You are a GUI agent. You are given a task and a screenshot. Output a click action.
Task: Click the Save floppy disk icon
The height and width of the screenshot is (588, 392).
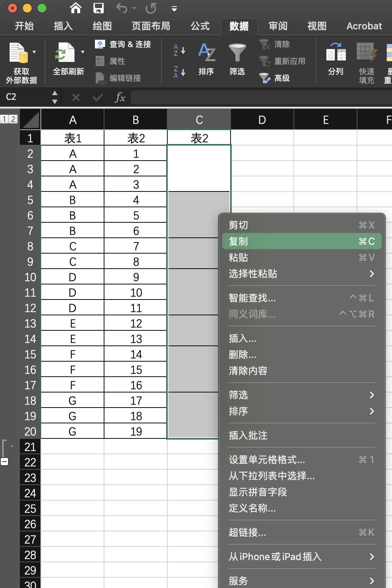(x=99, y=8)
